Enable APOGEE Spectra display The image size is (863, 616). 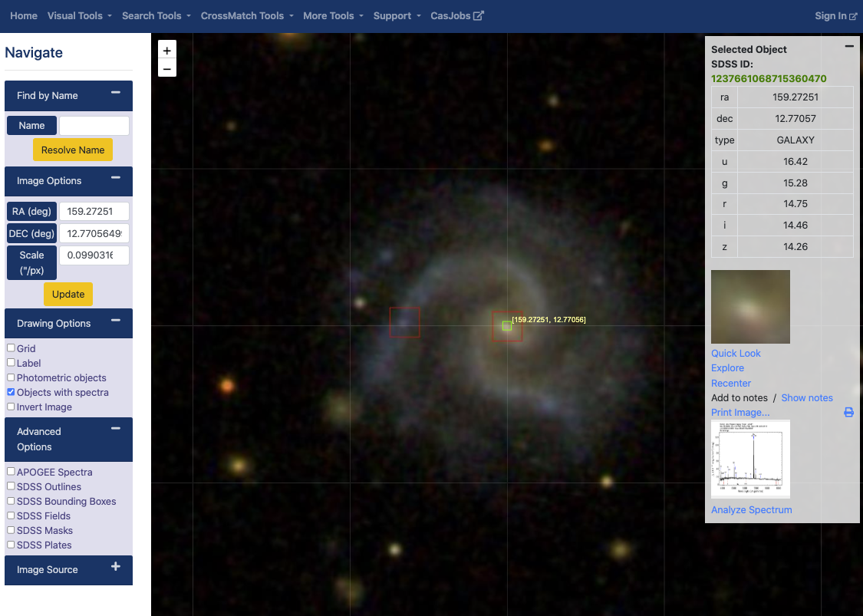coord(10,472)
